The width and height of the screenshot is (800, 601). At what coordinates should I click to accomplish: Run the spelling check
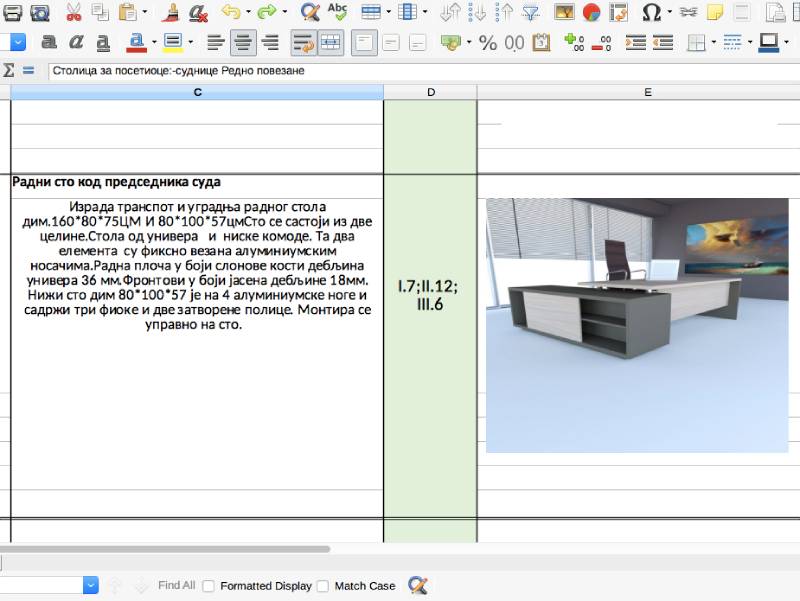[339, 13]
